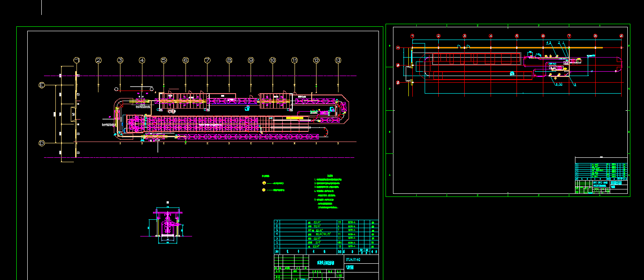The width and height of the screenshot is (644, 280).
Task: Click red grid bubble 5 in right drawing
Action: pyautogui.click(x=517, y=36)
